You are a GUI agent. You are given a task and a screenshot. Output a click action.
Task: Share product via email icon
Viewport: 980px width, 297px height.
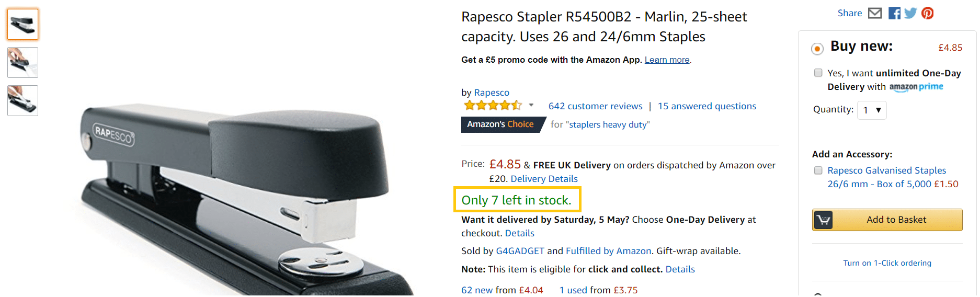pyautogui.click(x=875, y=13)
